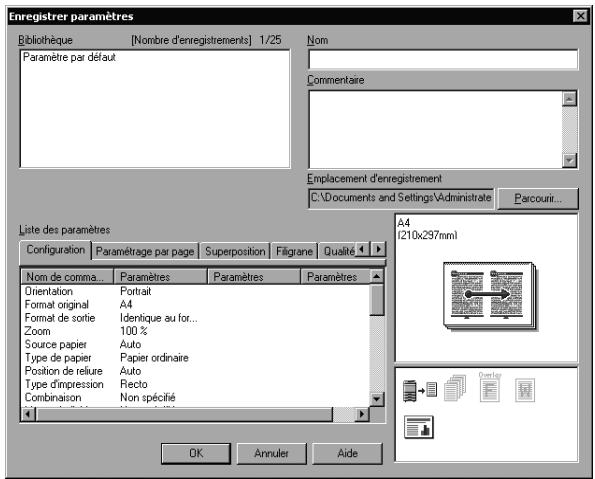This screenshot has width=595, height=479.
Task: Select the Position de reliure row
Action: click(x=195, y=371)
